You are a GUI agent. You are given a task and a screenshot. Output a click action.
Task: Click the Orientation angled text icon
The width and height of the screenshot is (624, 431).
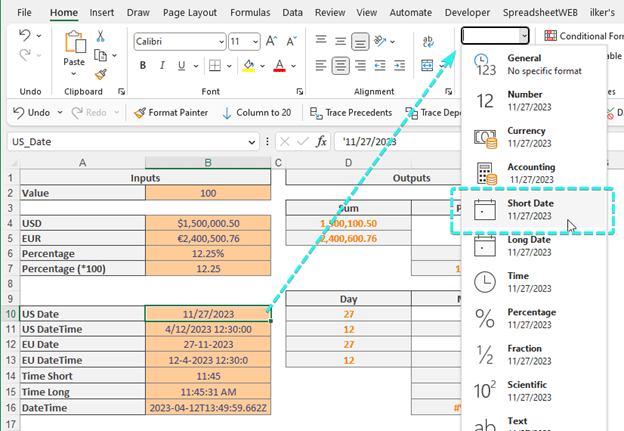tap(380, 41)
